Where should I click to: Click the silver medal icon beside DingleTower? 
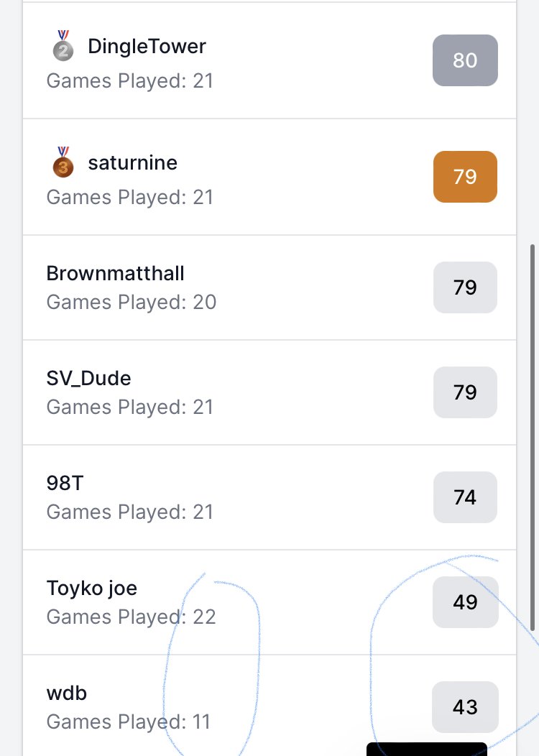[63, 46]
